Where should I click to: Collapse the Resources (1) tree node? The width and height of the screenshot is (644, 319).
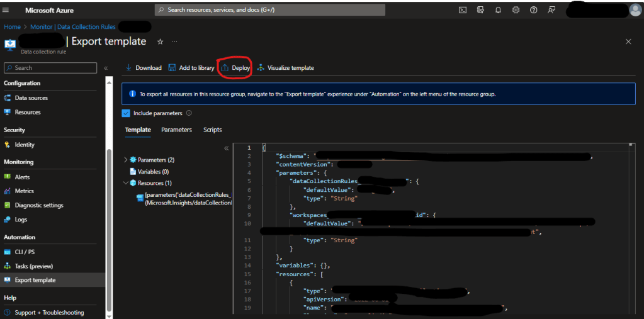point(126,183)
